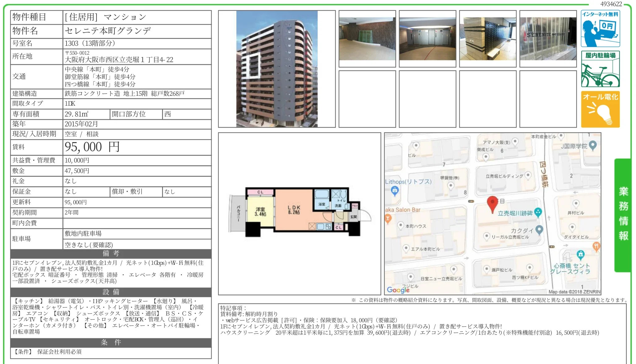Select the 屋内駐輪場 bicycle icon
The image size is (636, 364).
(600, 69)
